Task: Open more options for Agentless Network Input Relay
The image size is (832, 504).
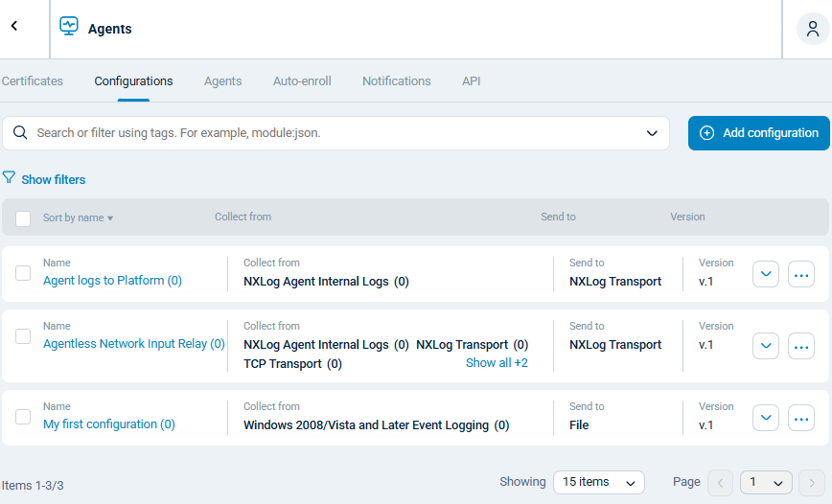Action: (x=800, y=347)
